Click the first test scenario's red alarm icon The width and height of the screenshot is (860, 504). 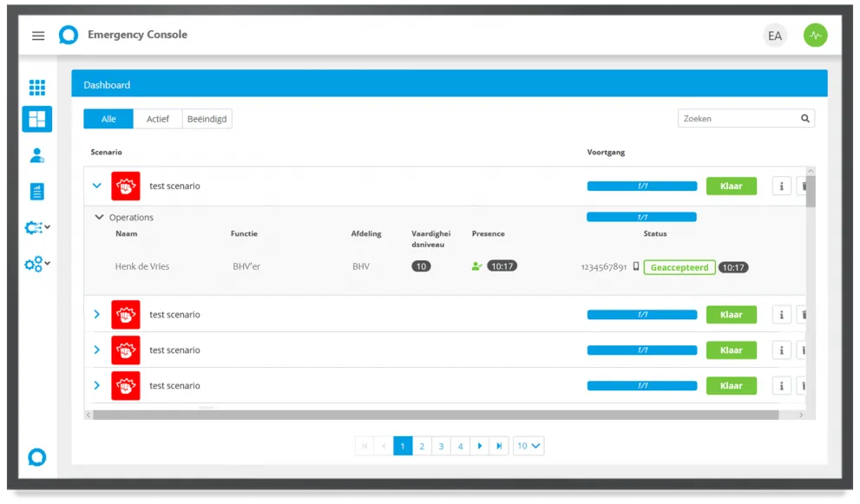(126, 186)
